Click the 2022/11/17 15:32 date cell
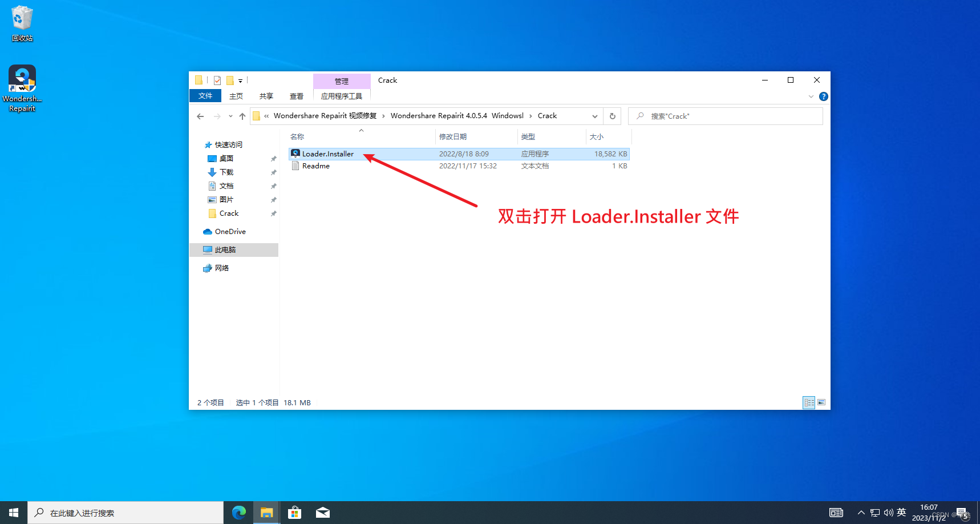Screen dimensions: 980x524 point(468,166)
